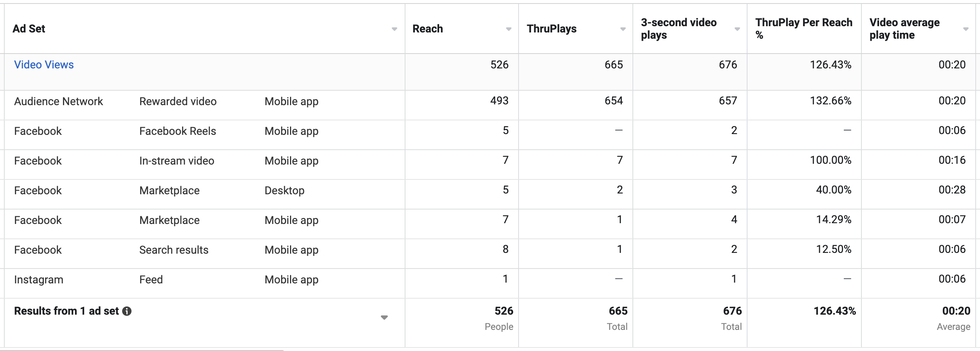Open the Video Views ad set link

44,64
